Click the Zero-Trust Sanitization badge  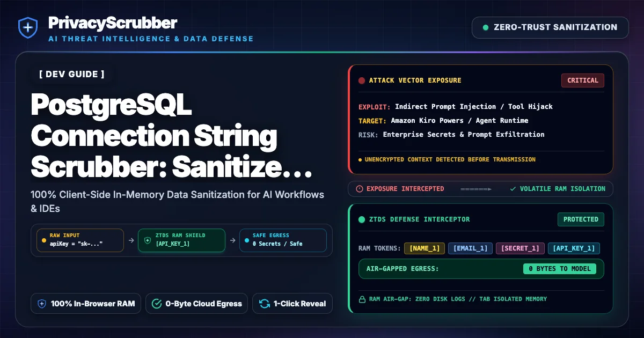[550, 27]
